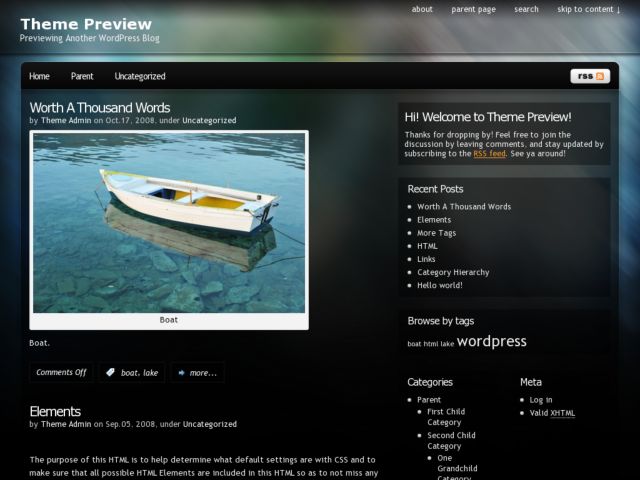Select Uncategorized in the navigation bar
Screen dimensions: 640x480
[x=140, y=76]
